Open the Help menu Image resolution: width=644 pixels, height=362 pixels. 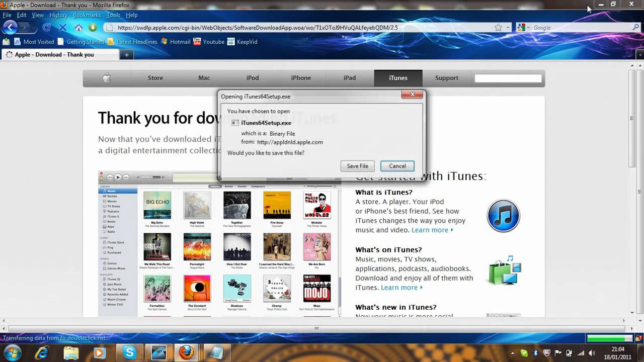131,15
